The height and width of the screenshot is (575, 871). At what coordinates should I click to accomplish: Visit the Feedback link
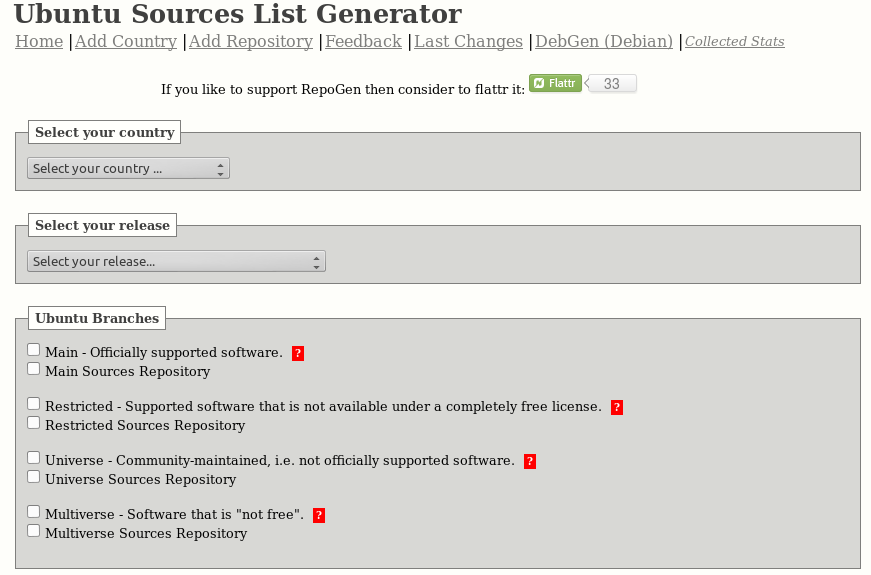(363, 41)
